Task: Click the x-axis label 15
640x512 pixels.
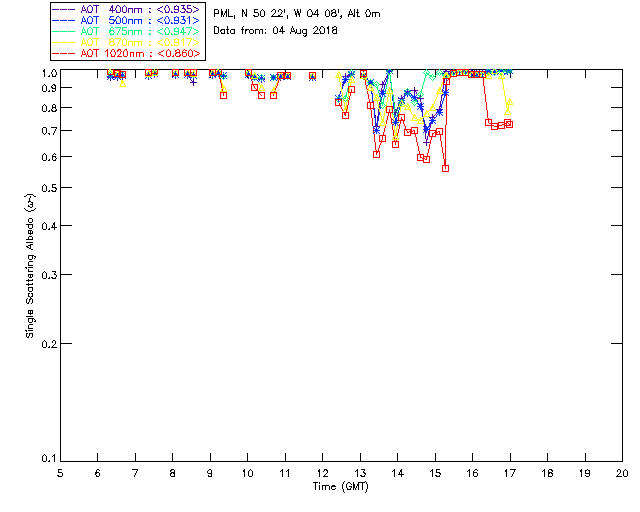Action: [x=435, y=473]
